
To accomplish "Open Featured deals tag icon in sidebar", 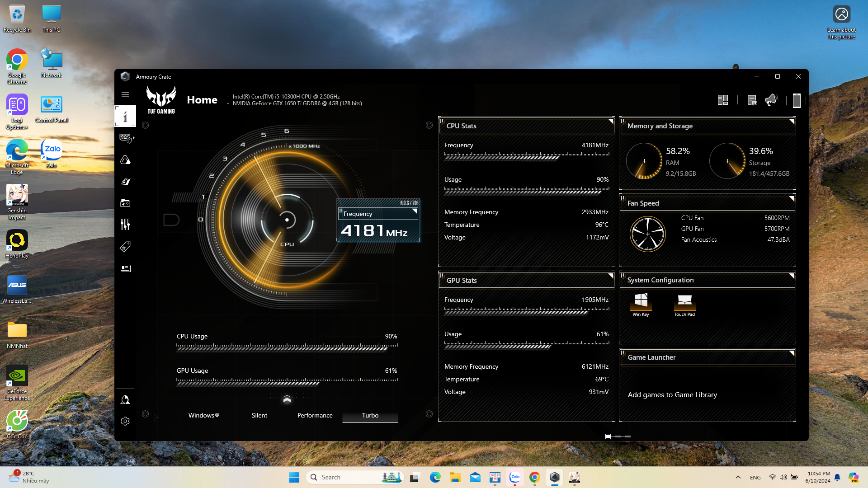I will 125,246.
